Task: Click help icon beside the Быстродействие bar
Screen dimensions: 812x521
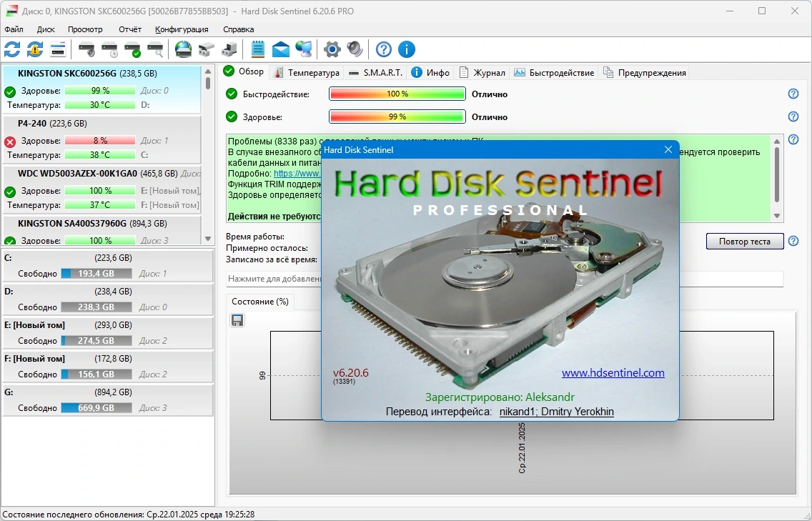Action: coord(793,94)
